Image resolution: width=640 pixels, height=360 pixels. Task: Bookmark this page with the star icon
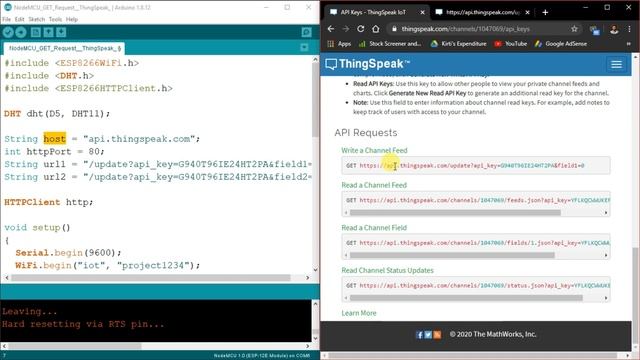(x=574, y=29)
